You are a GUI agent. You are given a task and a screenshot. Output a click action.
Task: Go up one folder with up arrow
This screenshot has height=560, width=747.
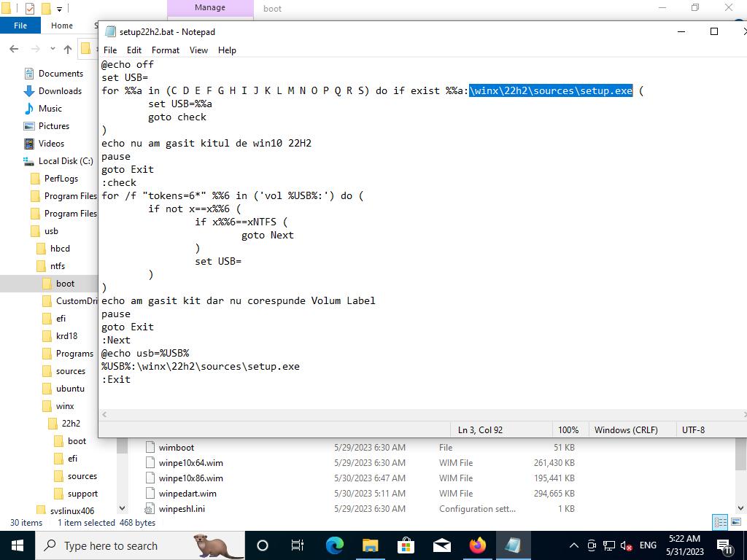[x=68, y=49]
